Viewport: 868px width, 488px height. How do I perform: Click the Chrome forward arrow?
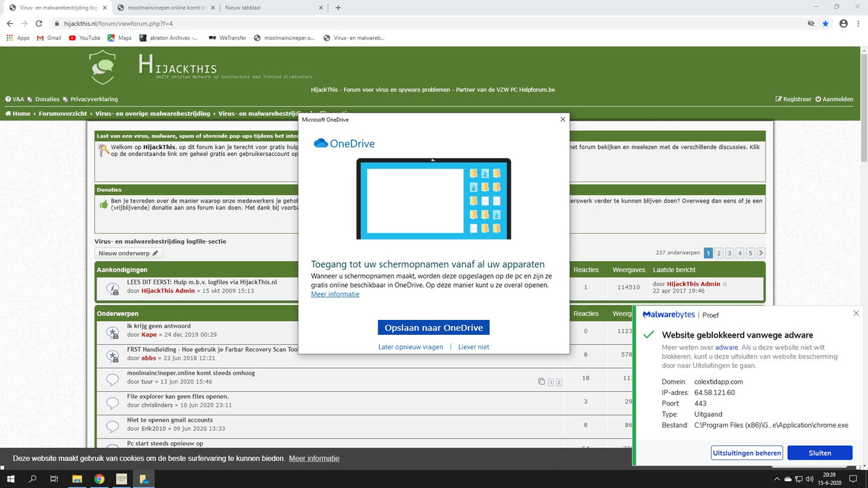pos(26,23)
